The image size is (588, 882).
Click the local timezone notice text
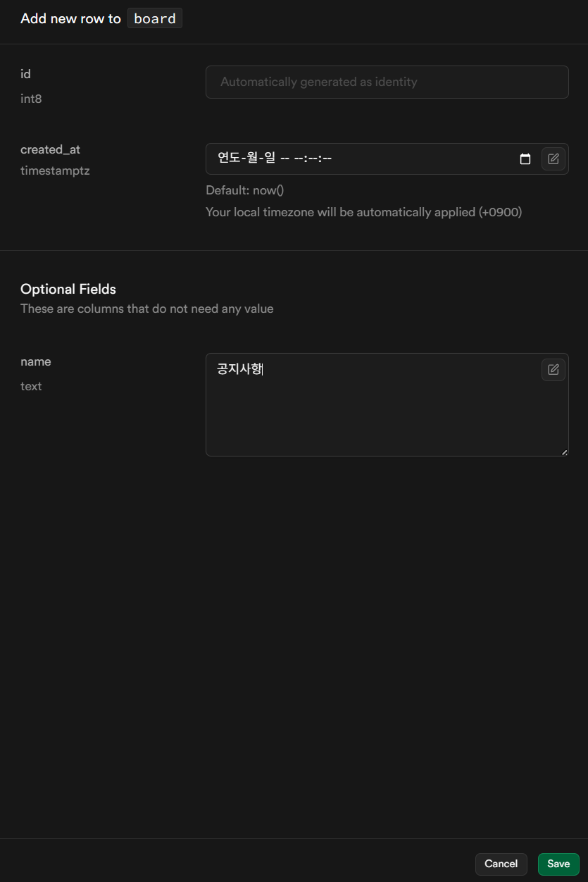point(364,212)
